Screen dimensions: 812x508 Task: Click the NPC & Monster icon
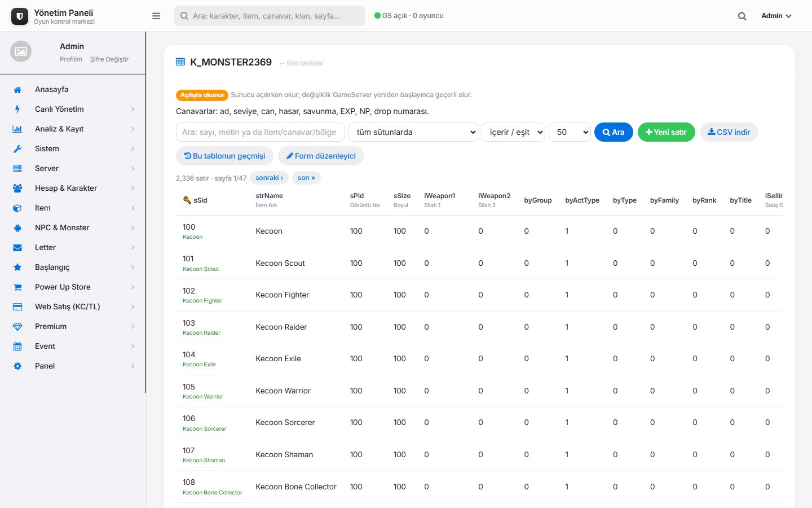point(17,228)
